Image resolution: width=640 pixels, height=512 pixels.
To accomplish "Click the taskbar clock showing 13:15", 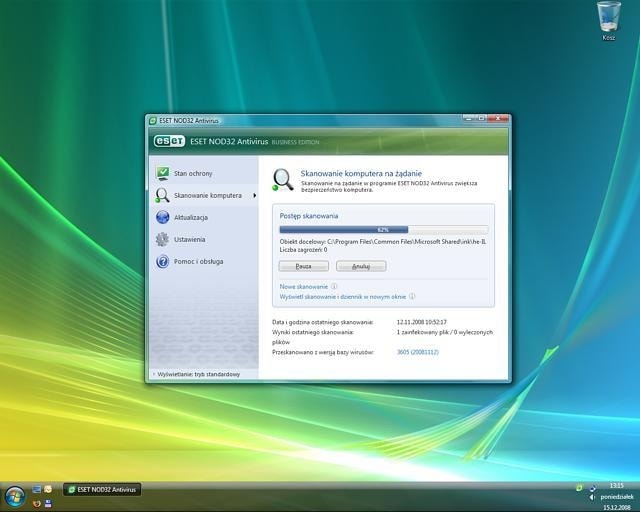I will point(616,485).
